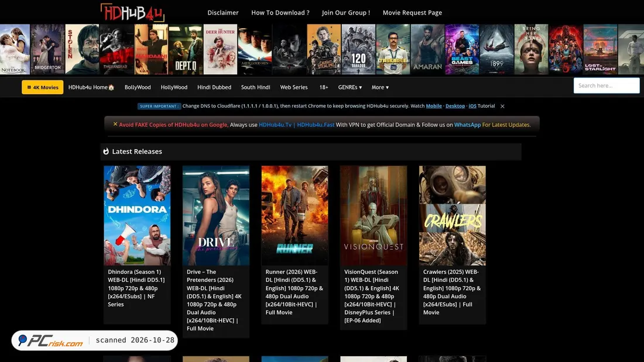Viewport: 644px width, 362px height.
Task: Open the Lost in Starlight poster
Action: (601, 49)
